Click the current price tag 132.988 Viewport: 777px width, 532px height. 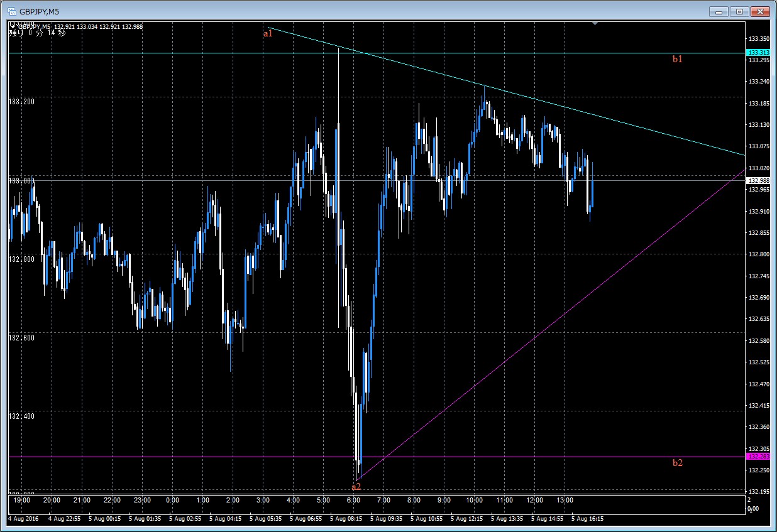coord(758,181)
